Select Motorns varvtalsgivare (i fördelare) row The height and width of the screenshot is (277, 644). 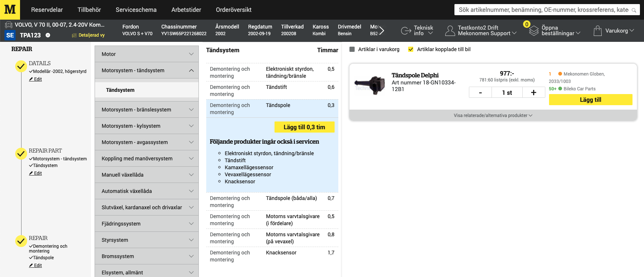pos(272,220)
